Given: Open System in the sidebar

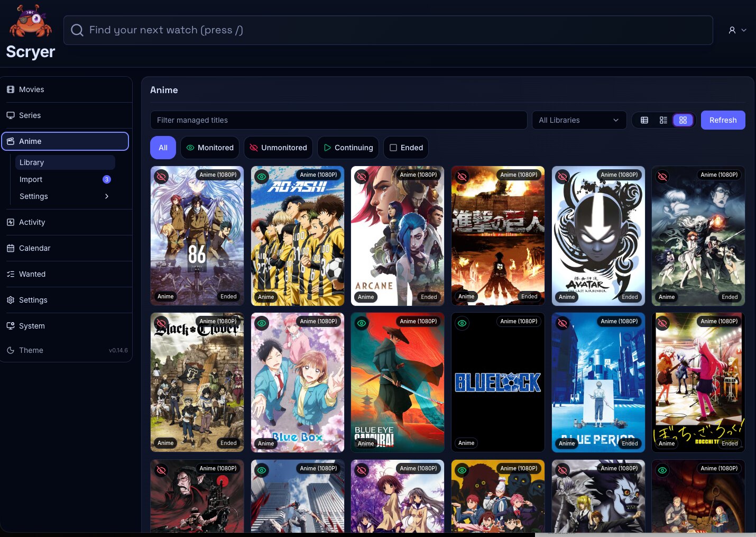Looking at the screenshot, I should click(66, 326).
